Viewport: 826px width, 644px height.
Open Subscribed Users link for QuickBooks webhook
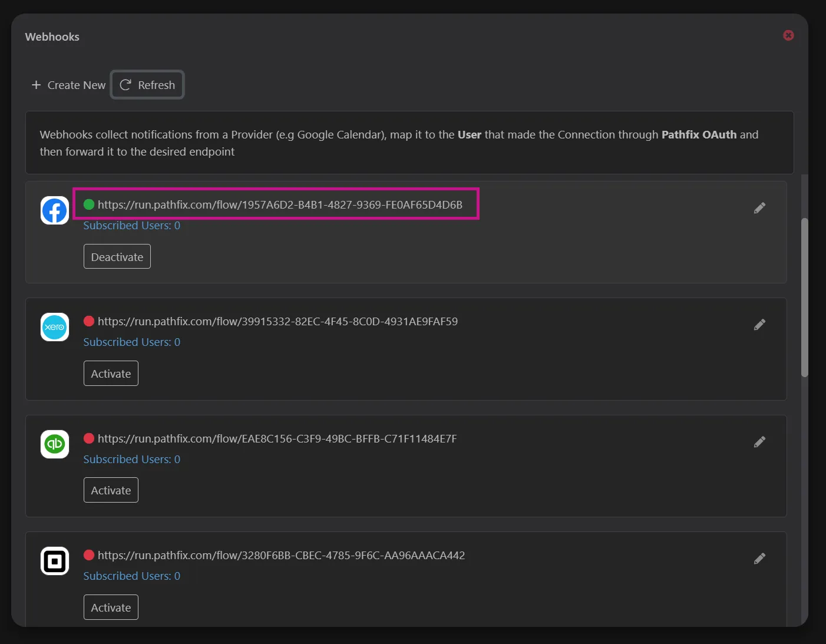point(131,460)
